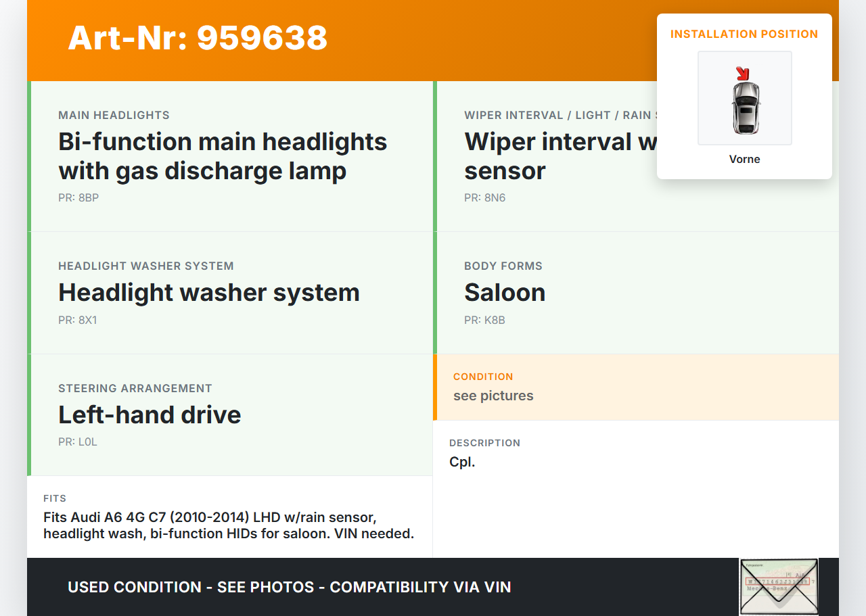This screenshot has height=616, width=866.
Task: Click the Art-Nr: 959638 title
Action: [198, 38]
